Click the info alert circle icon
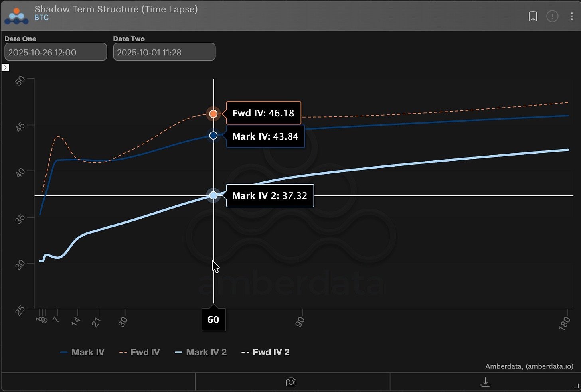Image resolution: width=581 pixels, height=392 pixels. (552, 16)
